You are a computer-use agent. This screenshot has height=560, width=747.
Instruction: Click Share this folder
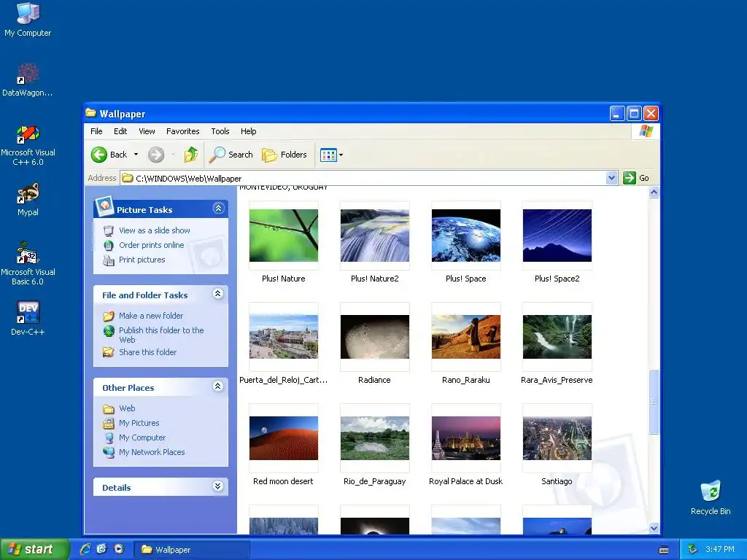pyautogui.click(x=147, y=352)
